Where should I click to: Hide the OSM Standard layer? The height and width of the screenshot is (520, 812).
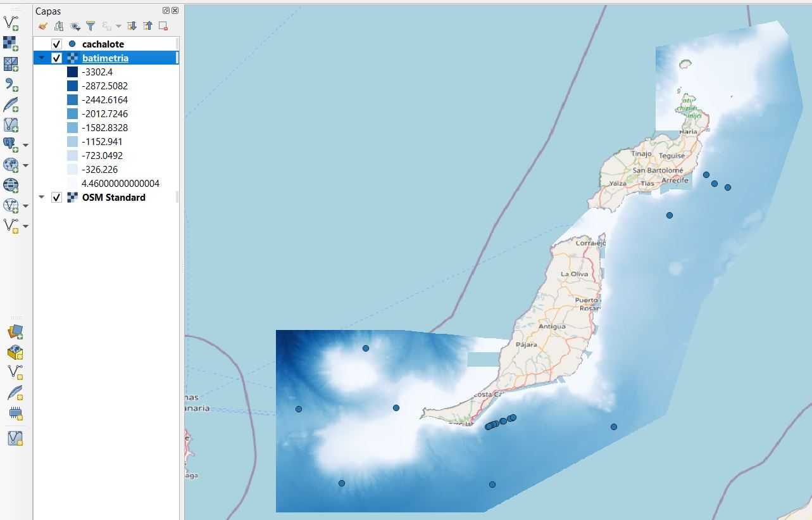(x=56, y=198)
